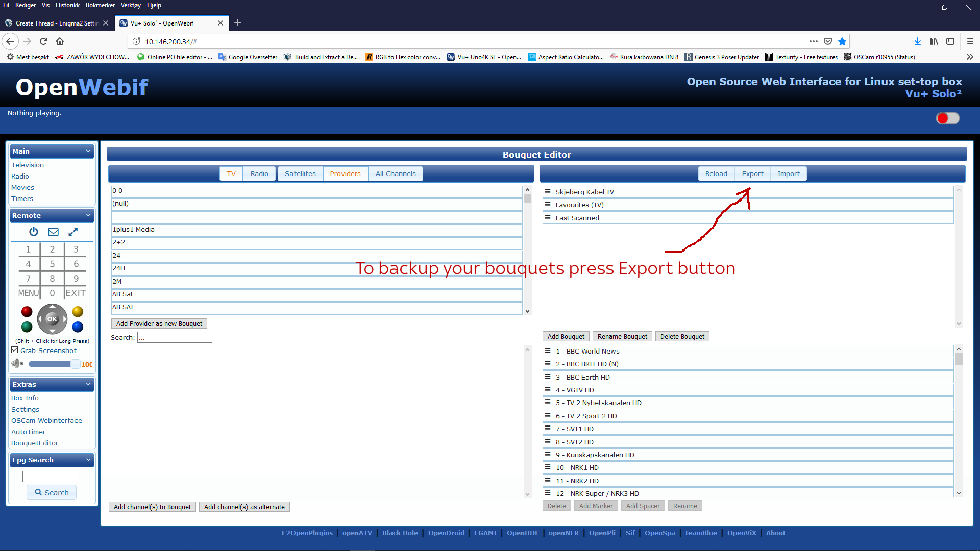Click the volume speaker icon
The image size is (980, 551).
(17, 363)
